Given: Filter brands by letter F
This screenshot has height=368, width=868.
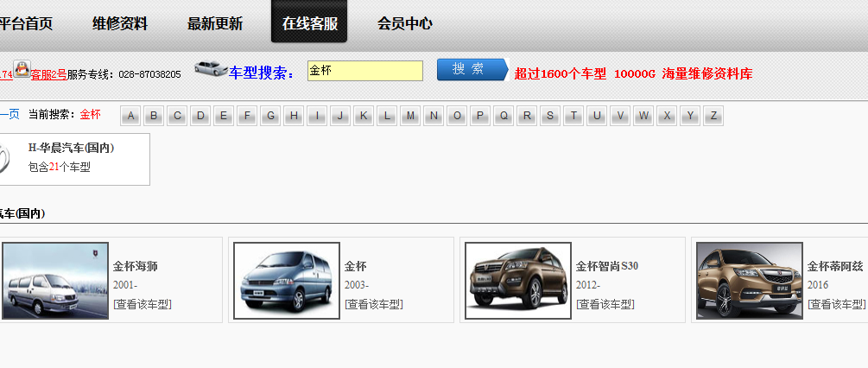Looking at the screenshot, I should click(x=247, y=117).
